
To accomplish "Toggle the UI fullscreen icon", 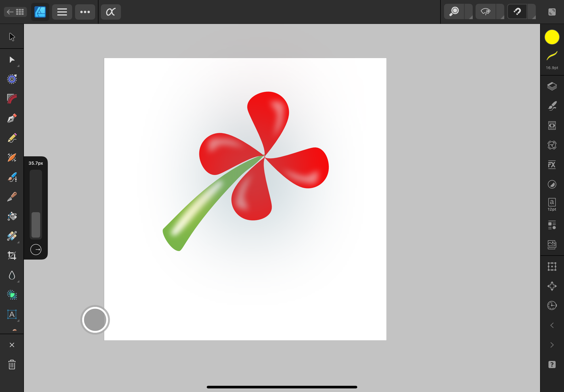I will click(x=552, y=12).
